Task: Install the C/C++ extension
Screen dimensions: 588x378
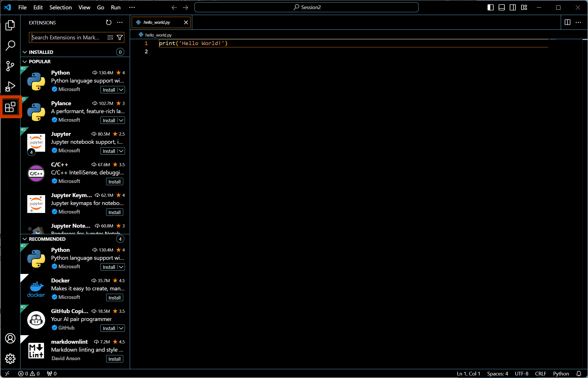Action: coord(114,181)
